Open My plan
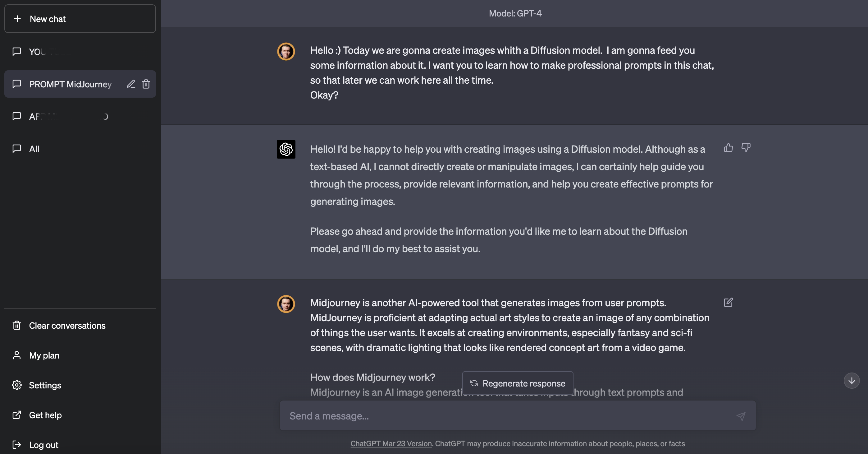The height and width of the screenshot is (454, 868). (44, 355)
